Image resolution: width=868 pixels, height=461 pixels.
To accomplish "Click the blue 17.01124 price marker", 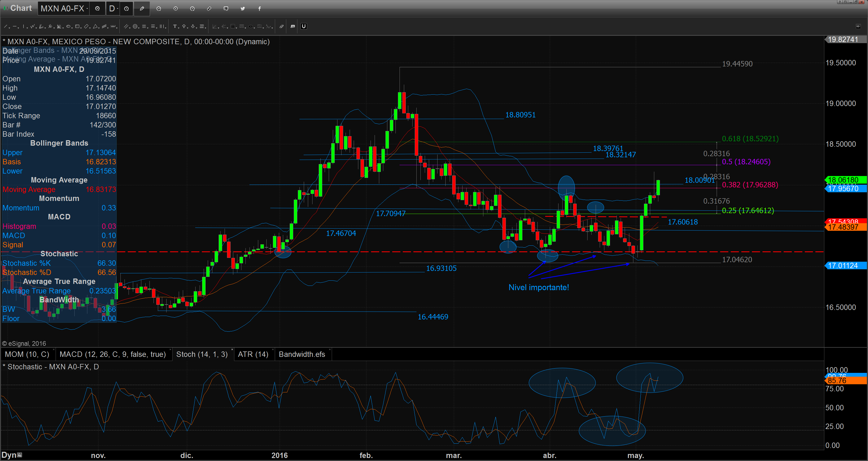I will 846,265.
